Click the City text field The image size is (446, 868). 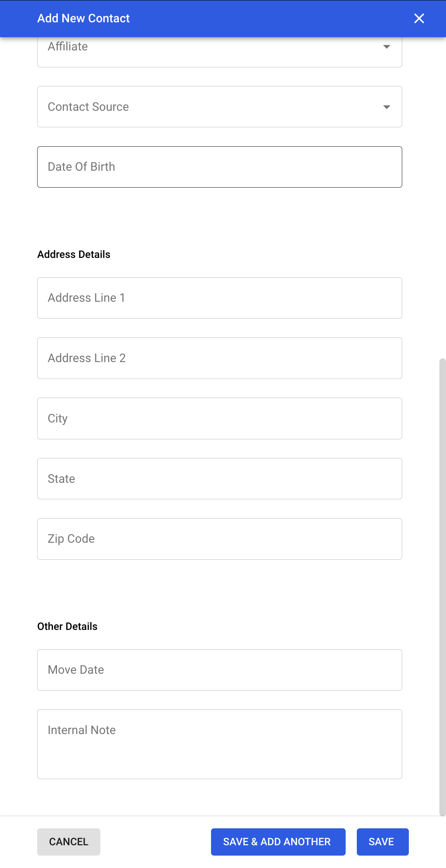click(x=219, y=418)
